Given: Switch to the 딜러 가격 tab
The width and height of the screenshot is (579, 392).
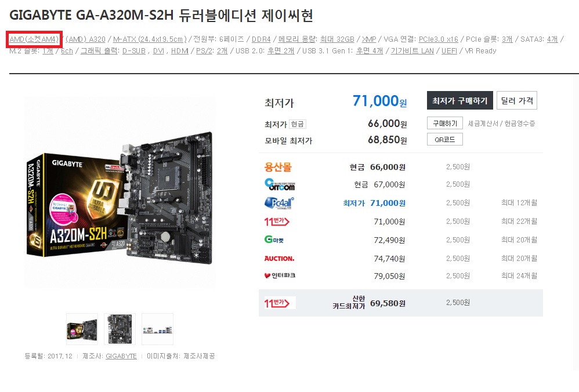Looking at the screenshot, I should (516, 100).
